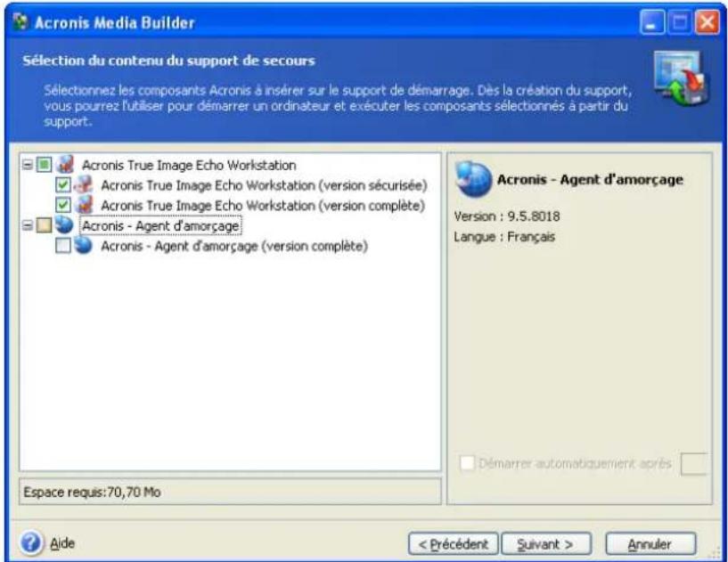Click the Langue : Français text
The width and height of the screenshot is (728, 562).
pos(504,237)
